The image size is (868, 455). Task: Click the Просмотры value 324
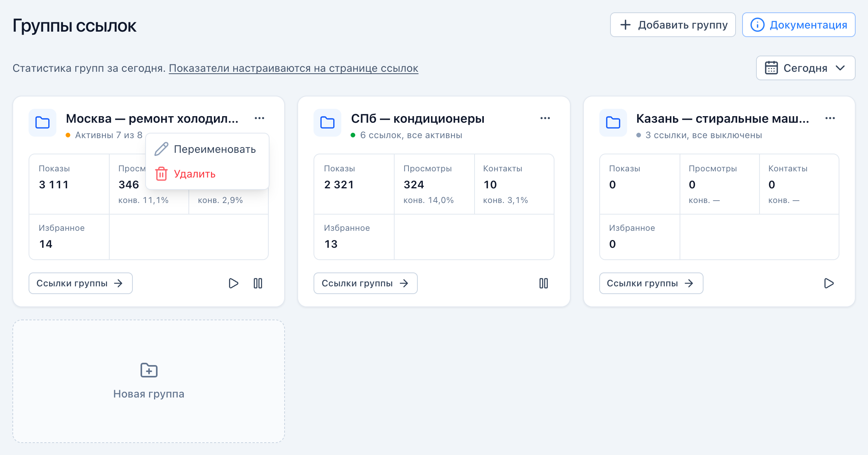click(x=414, y=185)
